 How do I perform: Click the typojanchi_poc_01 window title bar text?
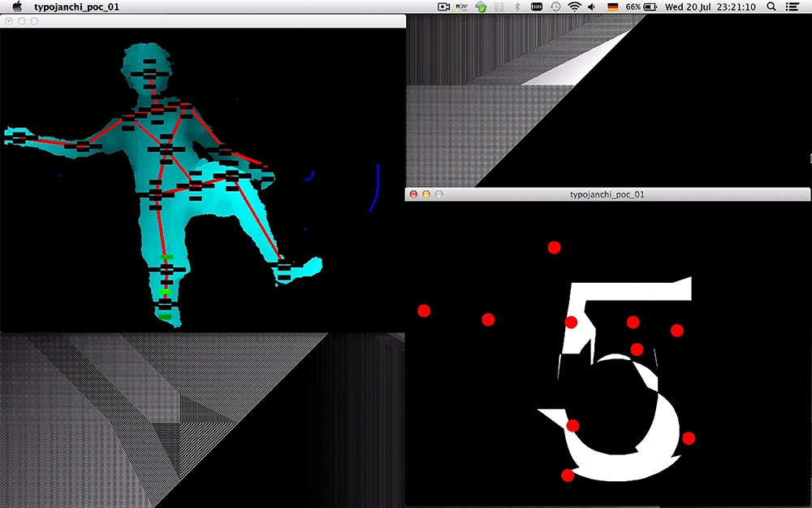tap(607, 194)
